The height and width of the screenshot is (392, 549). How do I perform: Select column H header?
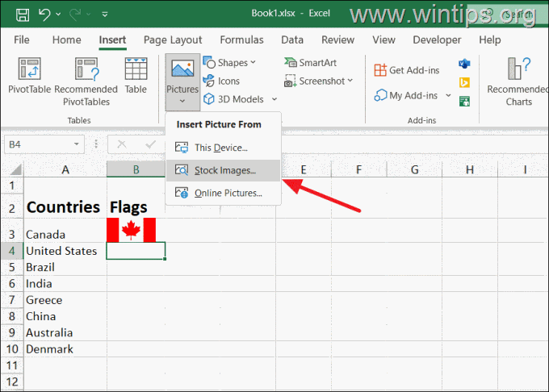470,169
